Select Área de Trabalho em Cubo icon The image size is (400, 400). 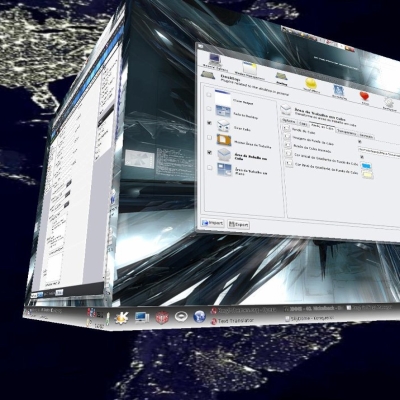click(x=224, y=155)
